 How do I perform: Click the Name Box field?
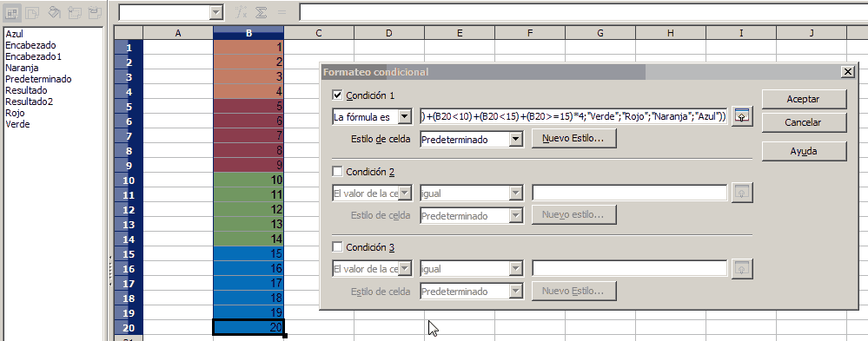[164, 12]
